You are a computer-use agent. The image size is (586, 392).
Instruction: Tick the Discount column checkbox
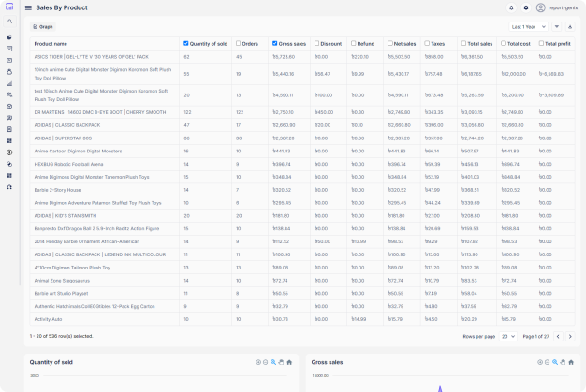(x=315, y=43)
